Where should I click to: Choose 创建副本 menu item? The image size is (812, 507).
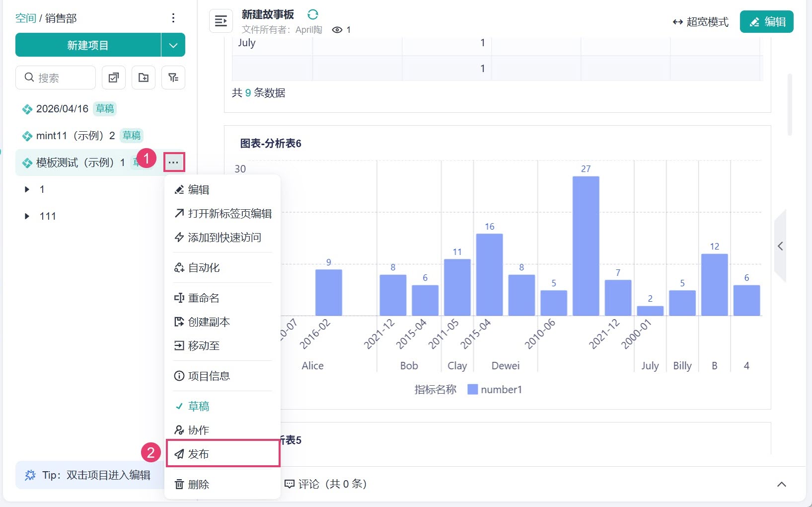[x=222, y=322]
